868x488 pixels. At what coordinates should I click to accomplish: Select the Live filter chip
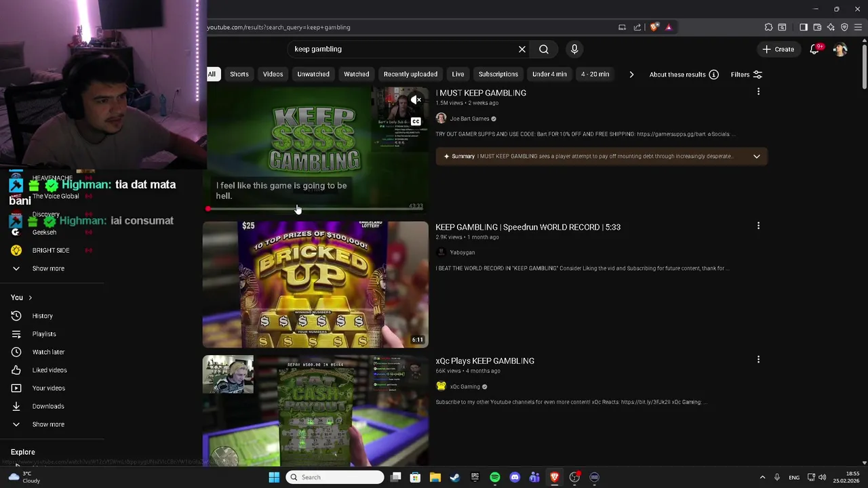pos(458,74)
